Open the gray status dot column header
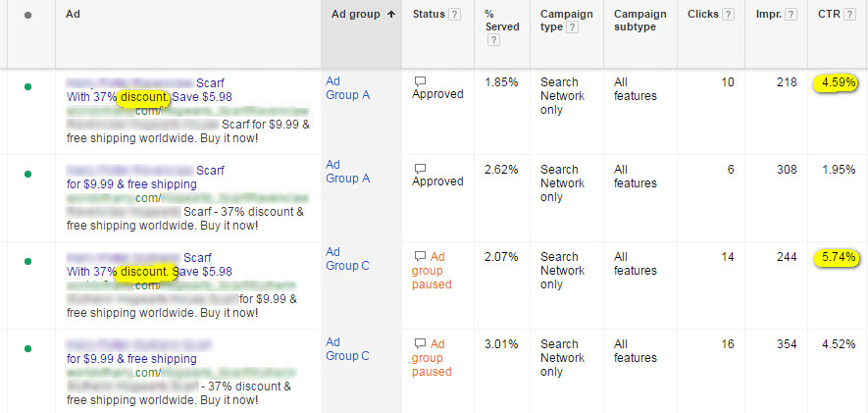 27,15
